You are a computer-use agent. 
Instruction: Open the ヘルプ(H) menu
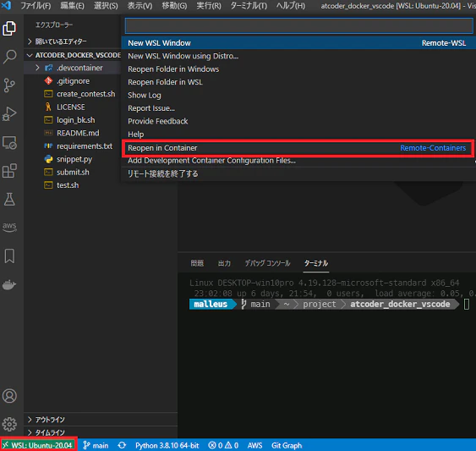click(x=291, y=5)
